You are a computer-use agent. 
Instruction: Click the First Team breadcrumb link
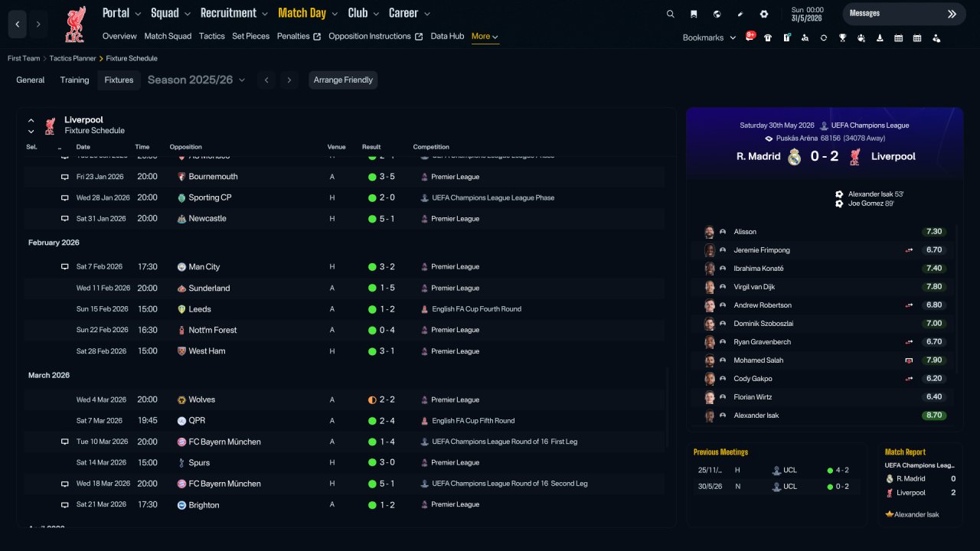pyautogui.click(x=24, y=58)
